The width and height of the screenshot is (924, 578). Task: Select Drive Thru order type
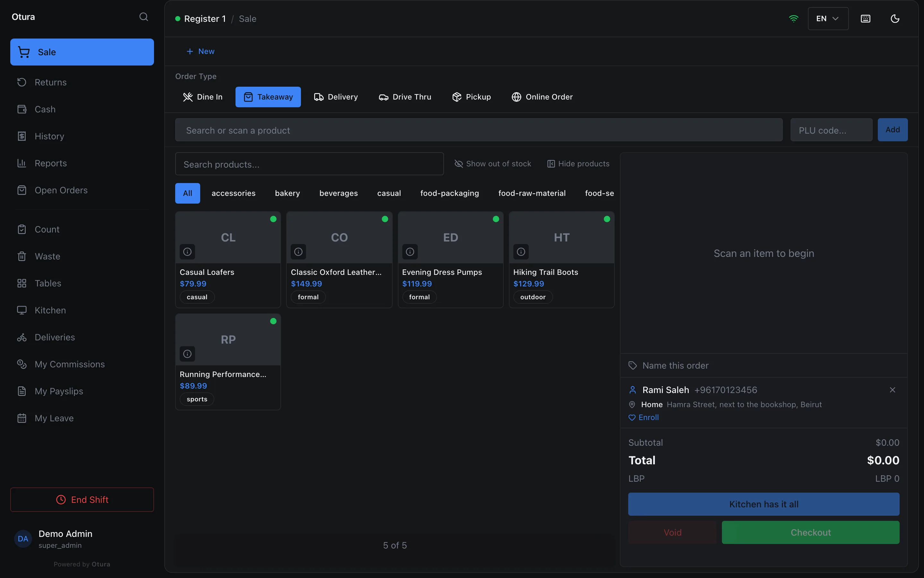[405, 97]
